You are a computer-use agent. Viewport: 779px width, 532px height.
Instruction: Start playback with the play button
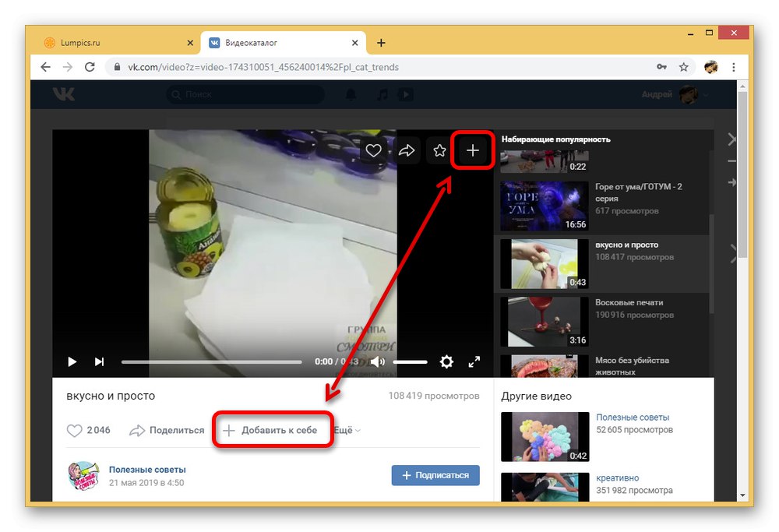(72, 361)
